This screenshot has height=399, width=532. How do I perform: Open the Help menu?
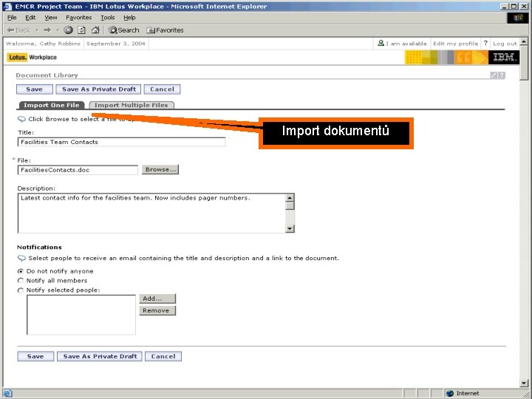point(129,17)
